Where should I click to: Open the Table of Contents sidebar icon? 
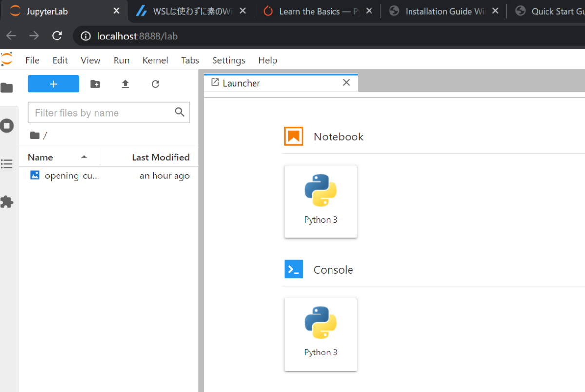[7, 164]
